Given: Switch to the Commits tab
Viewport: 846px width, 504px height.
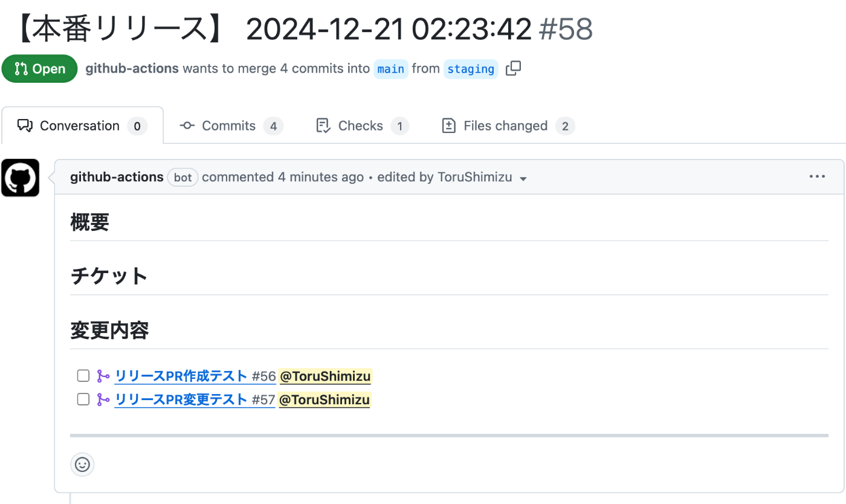Looking at the screenshot, I should [231, 126].
